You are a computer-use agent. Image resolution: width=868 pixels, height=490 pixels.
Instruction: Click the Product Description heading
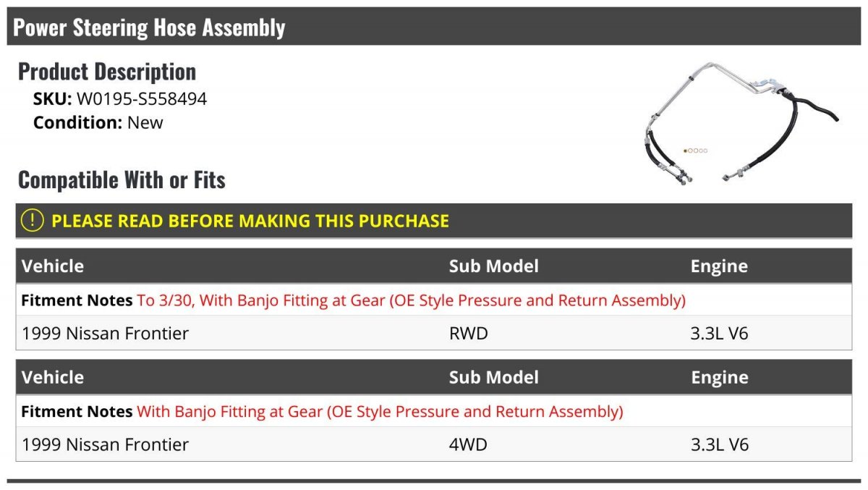point(107,72)
